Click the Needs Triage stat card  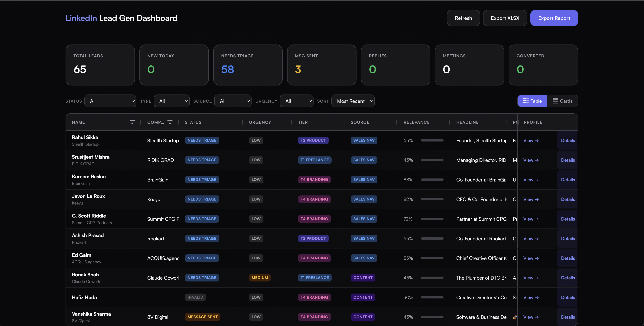[x=248, y=65]
